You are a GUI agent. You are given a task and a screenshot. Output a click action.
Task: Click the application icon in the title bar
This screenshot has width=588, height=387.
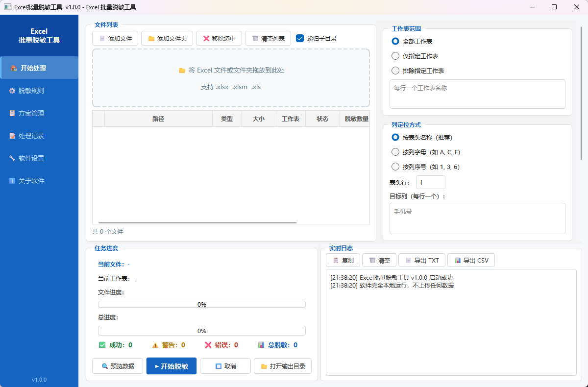coord(7,7)
